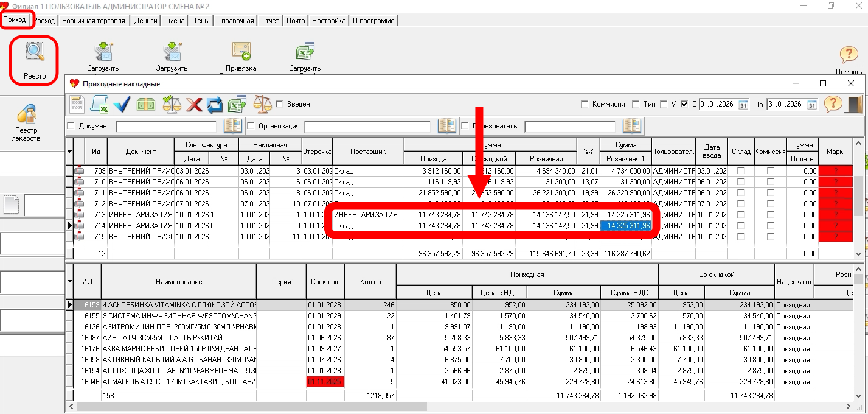Screen dimensions: 868x414
Task: Click the Реестр лекарств icon
Action: [x=26, y=114]
